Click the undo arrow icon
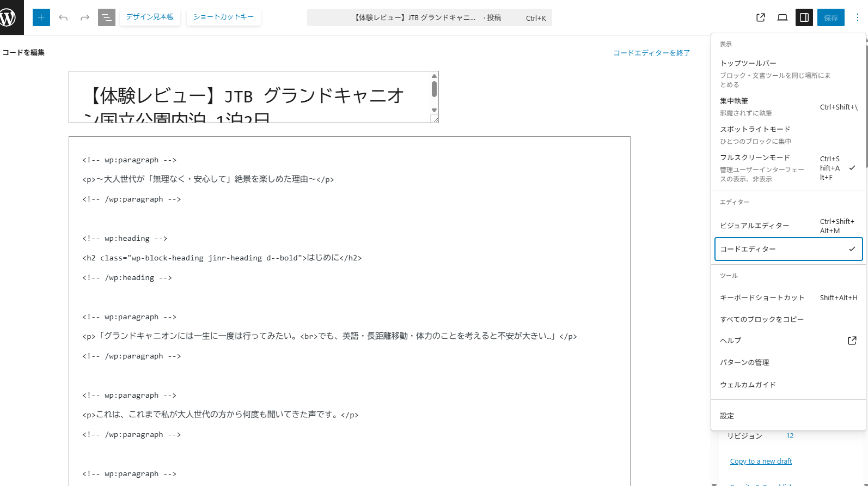The image size is (868, 486). (x=63, y=17)
